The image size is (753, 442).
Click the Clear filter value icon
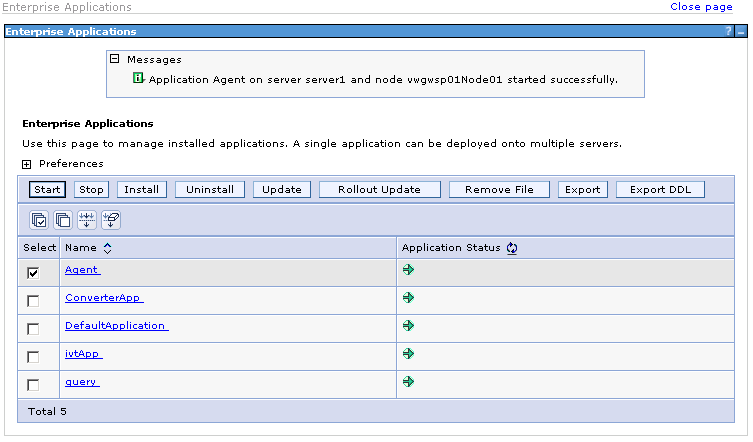tap(111, 219)
